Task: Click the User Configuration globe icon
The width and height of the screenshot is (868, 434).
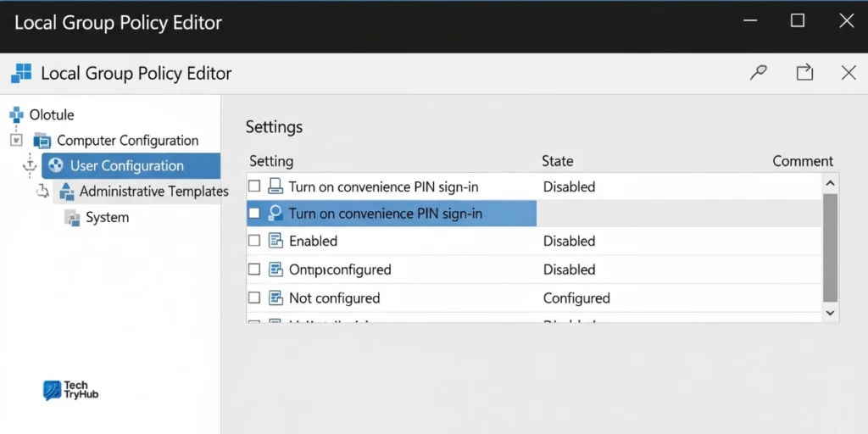Action: [x=57, y=166]
